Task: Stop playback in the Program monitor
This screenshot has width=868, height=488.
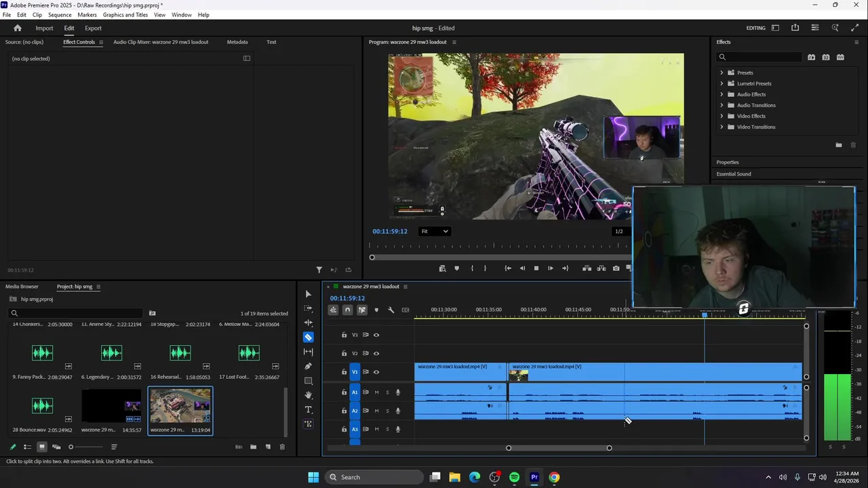Action: (x=536, y=268)
